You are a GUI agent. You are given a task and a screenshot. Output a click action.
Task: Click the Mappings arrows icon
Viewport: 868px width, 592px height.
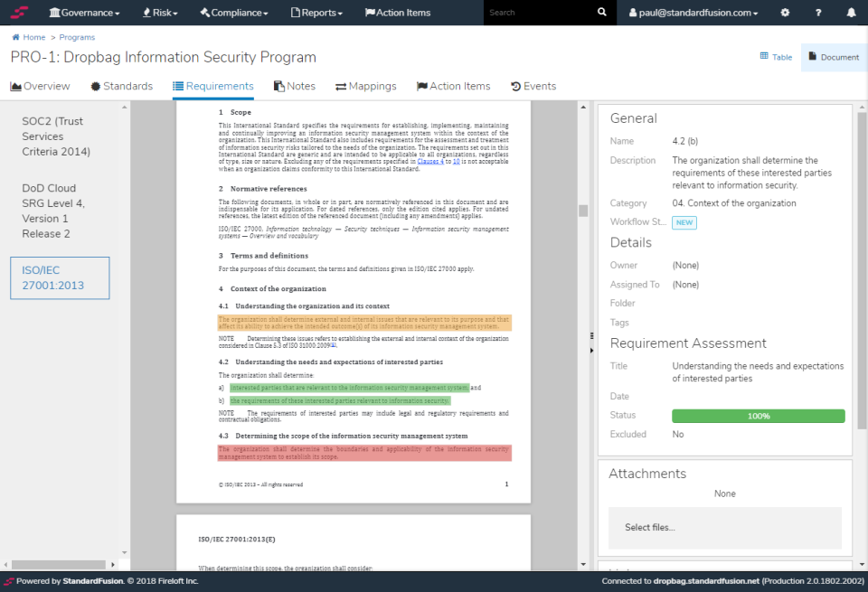(341, 87)
